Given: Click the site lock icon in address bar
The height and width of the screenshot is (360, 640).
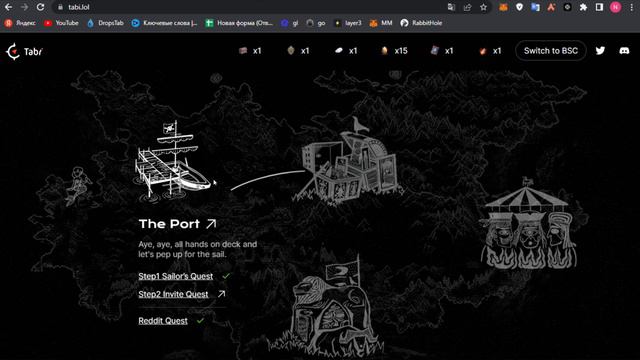Looking at the screenshot, I should pos(60,7).
